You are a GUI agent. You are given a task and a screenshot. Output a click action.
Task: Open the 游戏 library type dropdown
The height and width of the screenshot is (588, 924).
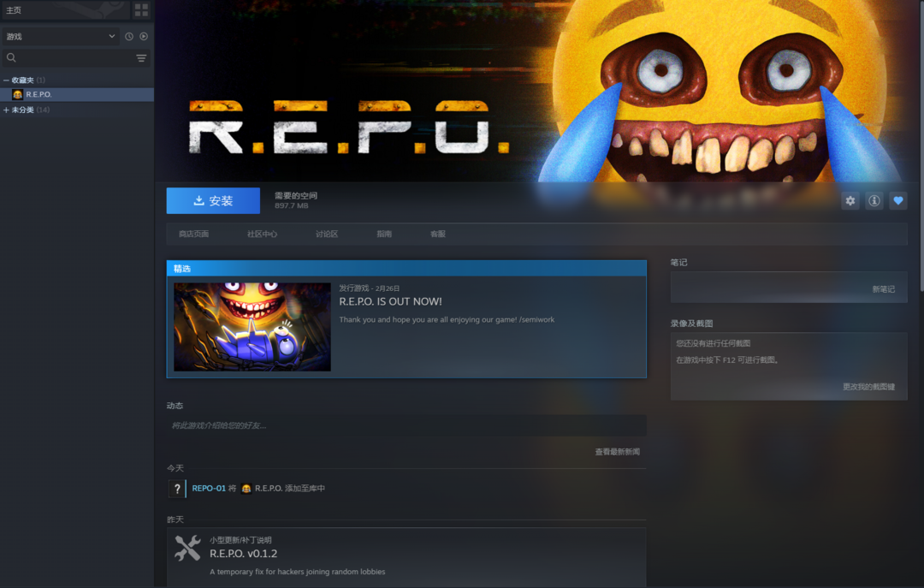60,37
